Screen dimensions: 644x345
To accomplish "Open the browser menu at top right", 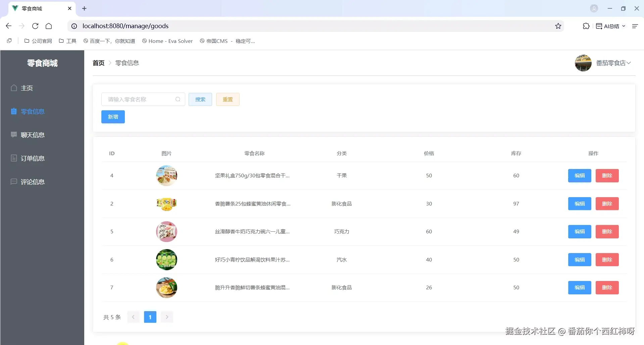I will point(635,26).
